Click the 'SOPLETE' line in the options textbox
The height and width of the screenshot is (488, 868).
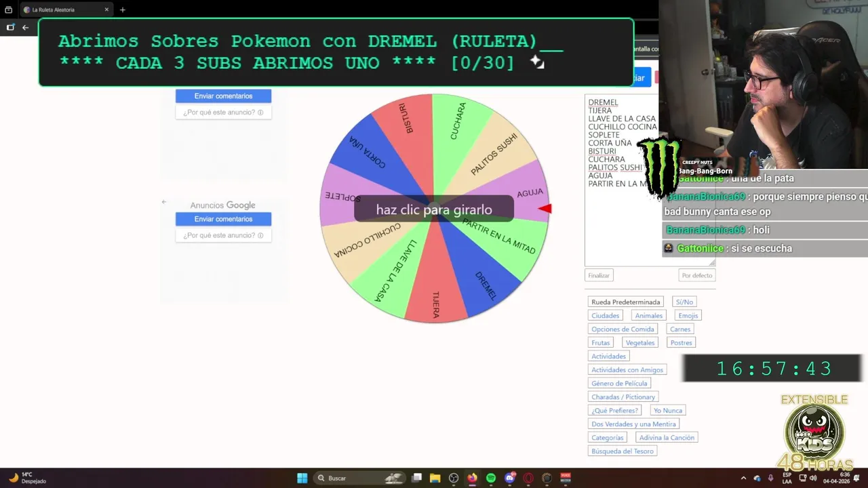(x=604, y=135)
